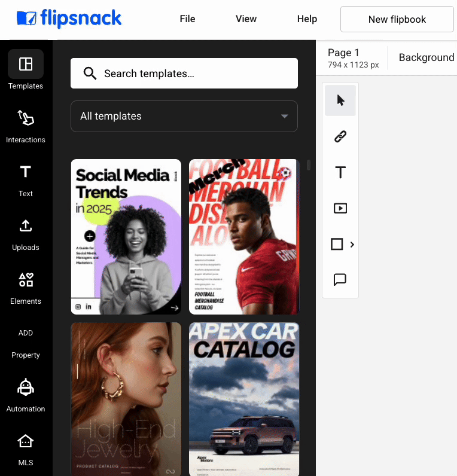Open the ADD Property panel
This screenshot has width=457, height=476.
coord(26,344)
